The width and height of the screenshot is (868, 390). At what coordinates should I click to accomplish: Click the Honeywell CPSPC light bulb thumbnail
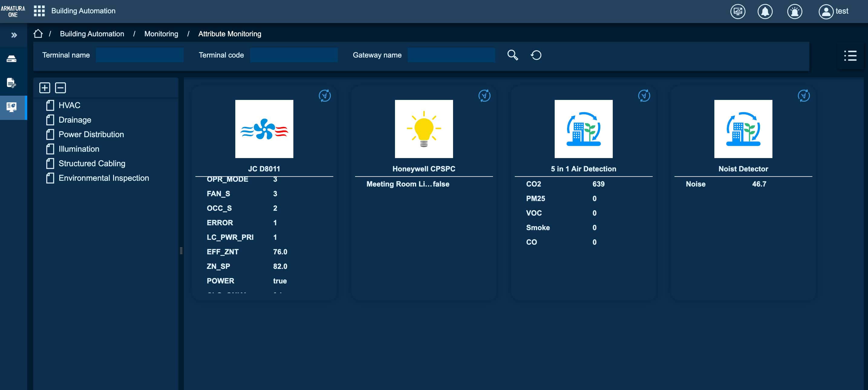423,129
